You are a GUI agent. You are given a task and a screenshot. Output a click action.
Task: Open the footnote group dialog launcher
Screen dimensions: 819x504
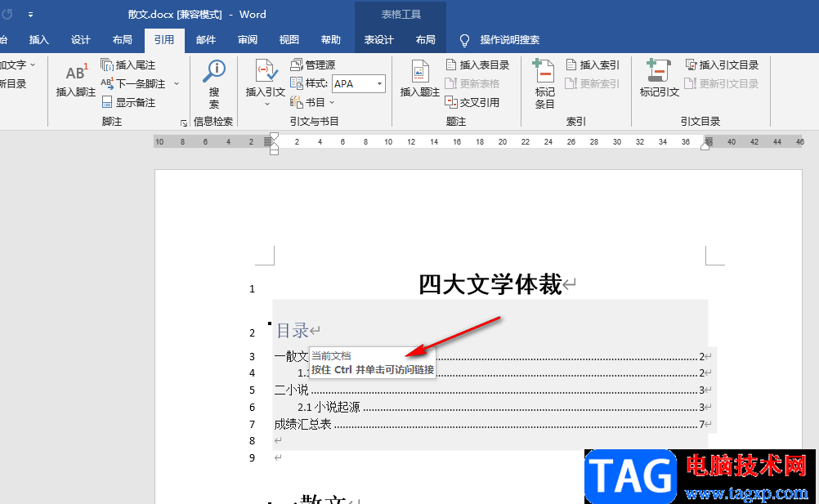coord(184,123)
